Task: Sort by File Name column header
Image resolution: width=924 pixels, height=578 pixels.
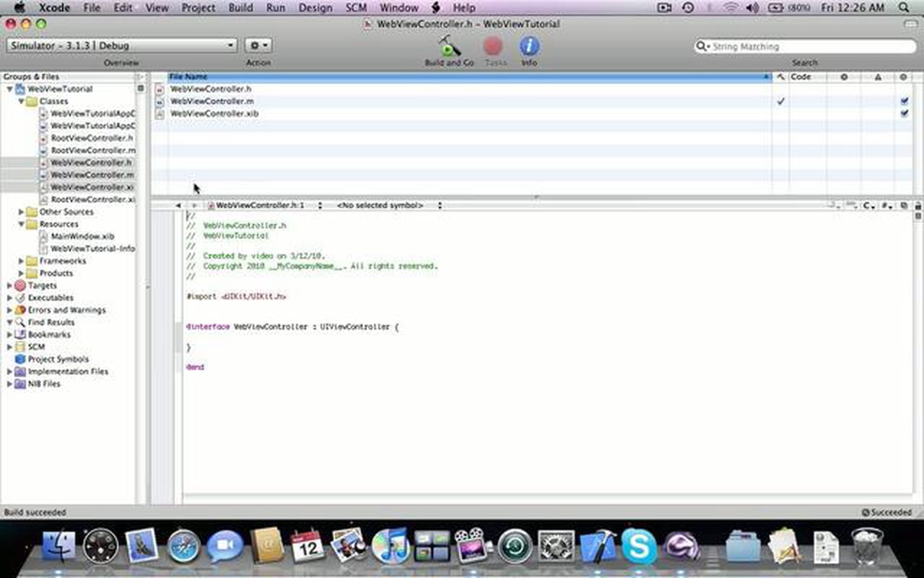Action: click(469, 77)
